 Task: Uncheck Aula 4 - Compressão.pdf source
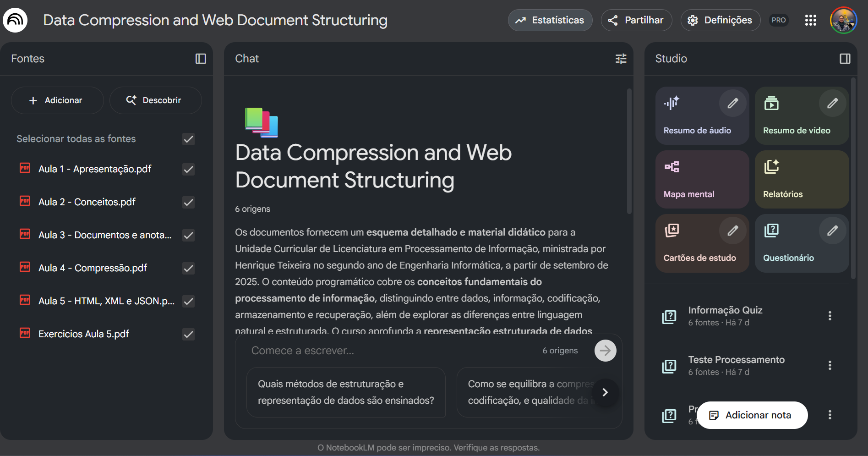pos(188,268)
